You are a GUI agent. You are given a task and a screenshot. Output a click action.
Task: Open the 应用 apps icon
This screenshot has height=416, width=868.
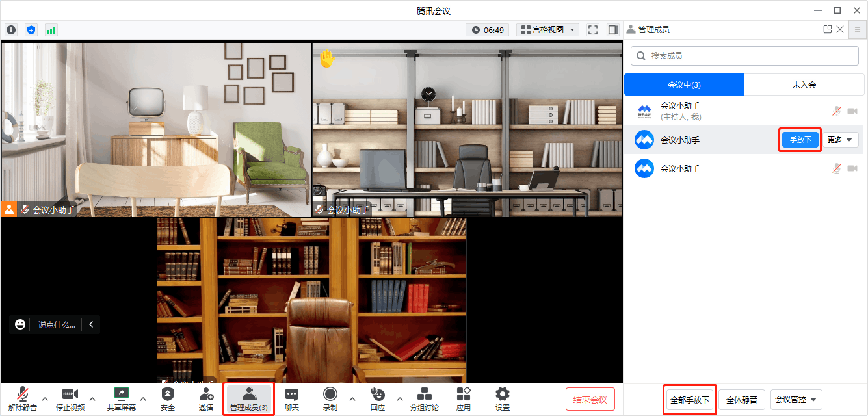pyautogui.click(x=464, y=399)
